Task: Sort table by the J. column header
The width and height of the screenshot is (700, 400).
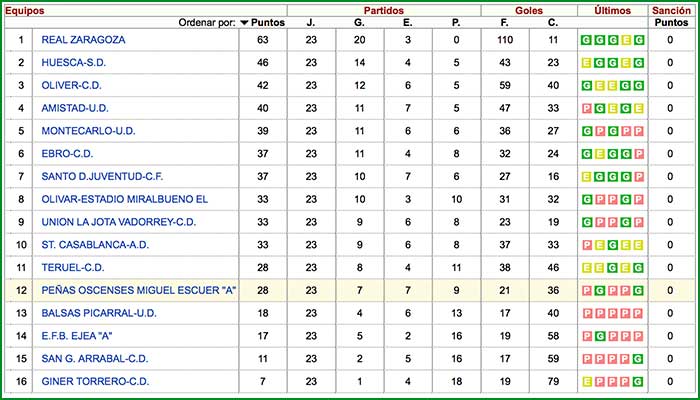Action: [x=310, y=22]
